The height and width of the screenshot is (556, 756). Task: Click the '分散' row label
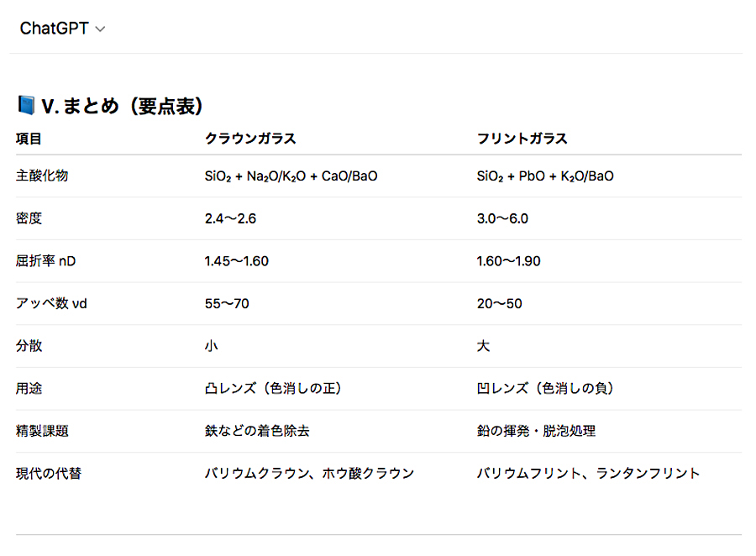point(29,346)
